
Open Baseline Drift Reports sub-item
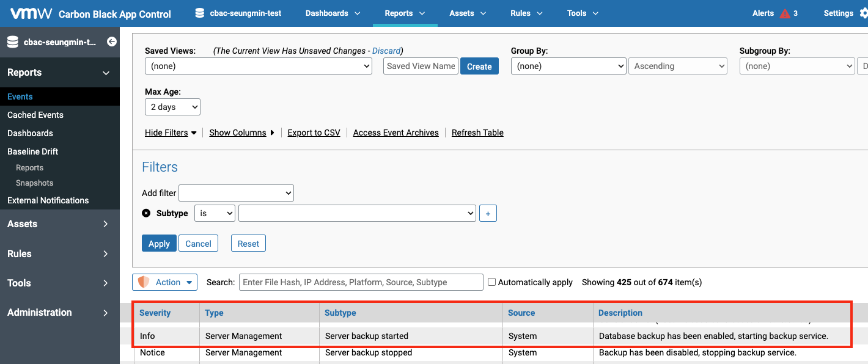tap(29, 167)
